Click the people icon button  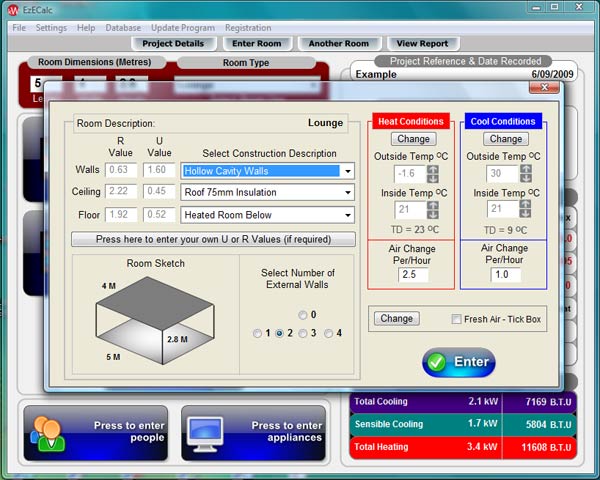pos(47,431)
